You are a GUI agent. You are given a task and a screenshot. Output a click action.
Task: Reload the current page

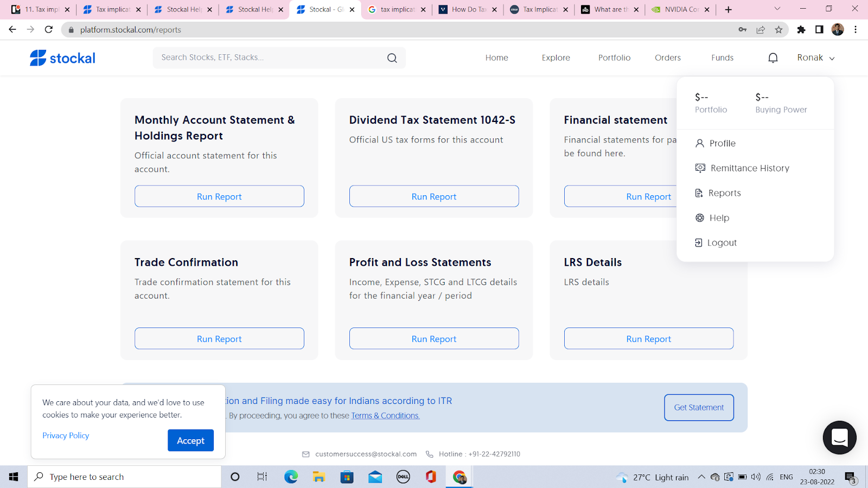[x=49, y=29]
